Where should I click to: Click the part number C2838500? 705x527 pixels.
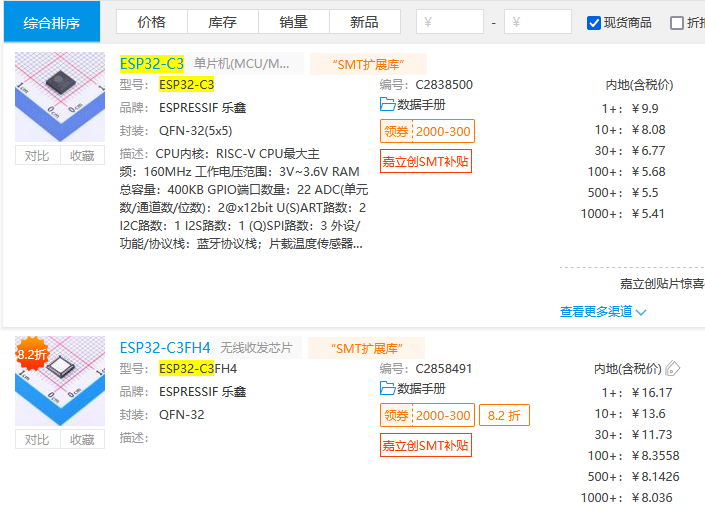coord(444,85)
